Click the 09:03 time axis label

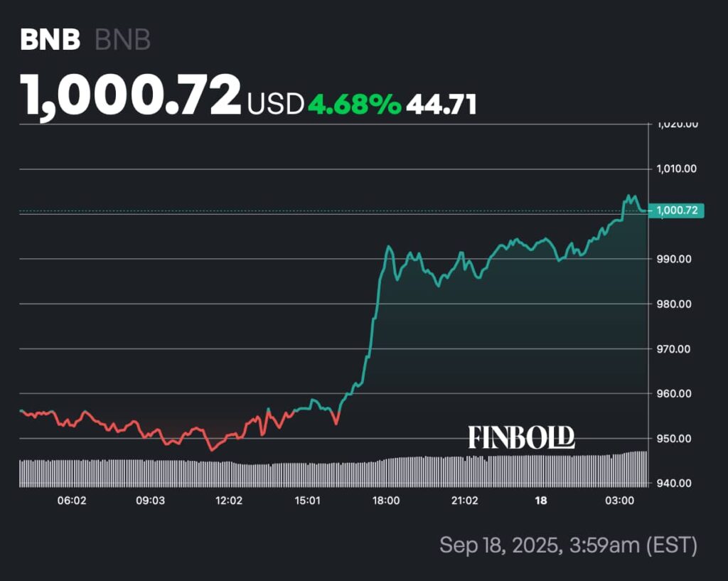click(150, 501)
